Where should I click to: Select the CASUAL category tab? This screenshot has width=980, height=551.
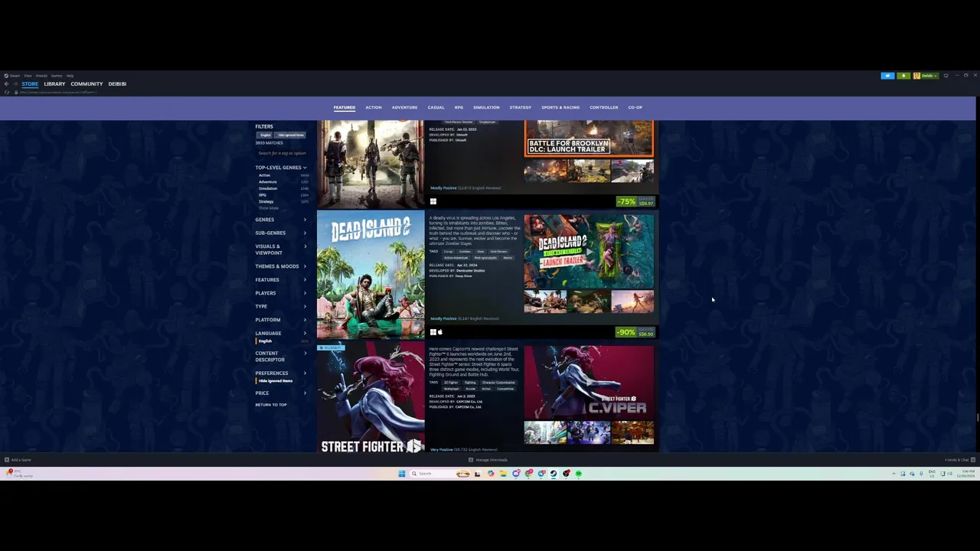[436, 108]
